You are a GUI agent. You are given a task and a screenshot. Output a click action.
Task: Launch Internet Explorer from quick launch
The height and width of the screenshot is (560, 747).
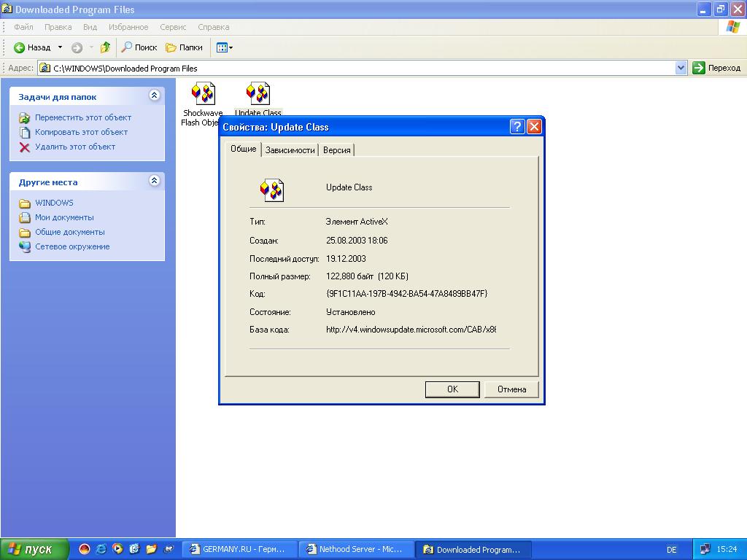[101, 549]
